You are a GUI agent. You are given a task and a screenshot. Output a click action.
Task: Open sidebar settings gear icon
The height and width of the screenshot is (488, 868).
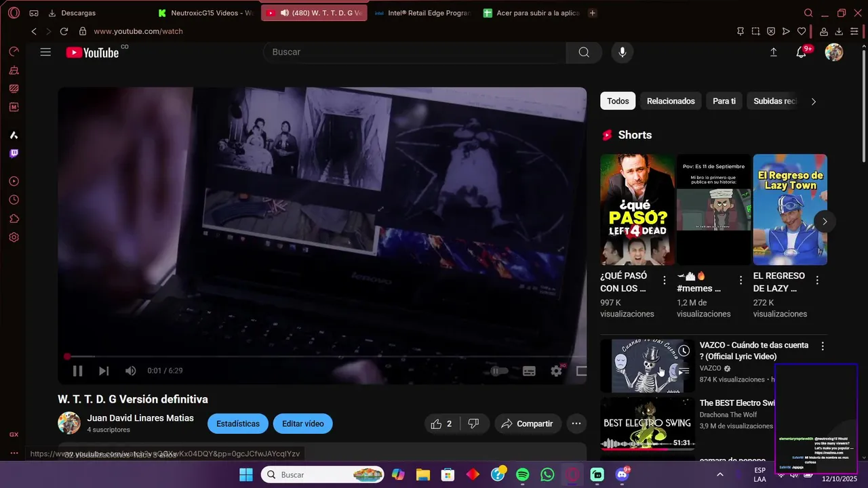14,237
